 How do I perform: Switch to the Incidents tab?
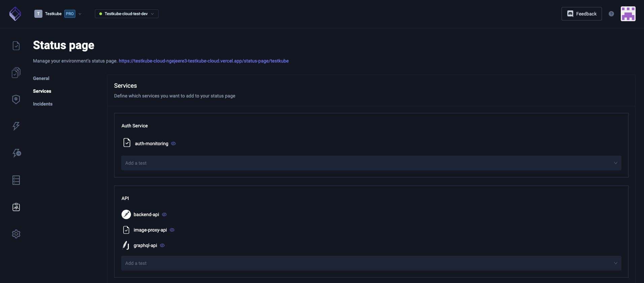[x=43, y=104]
